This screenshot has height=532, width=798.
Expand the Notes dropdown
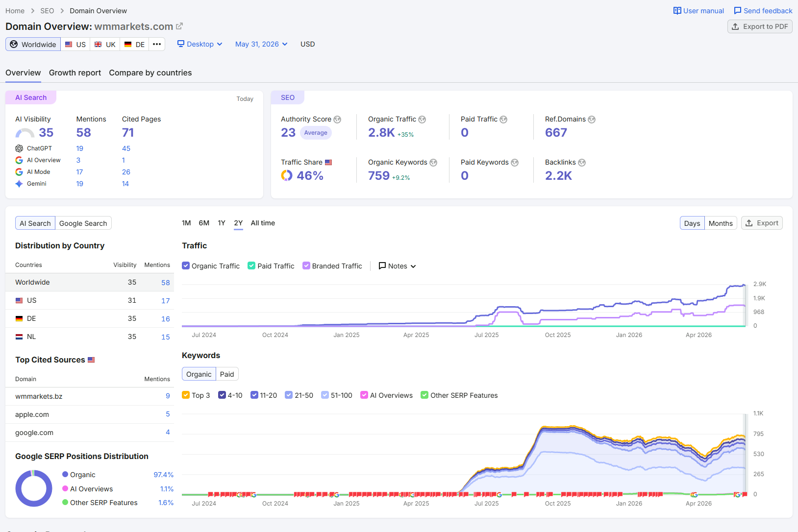(x=398, y=266)
